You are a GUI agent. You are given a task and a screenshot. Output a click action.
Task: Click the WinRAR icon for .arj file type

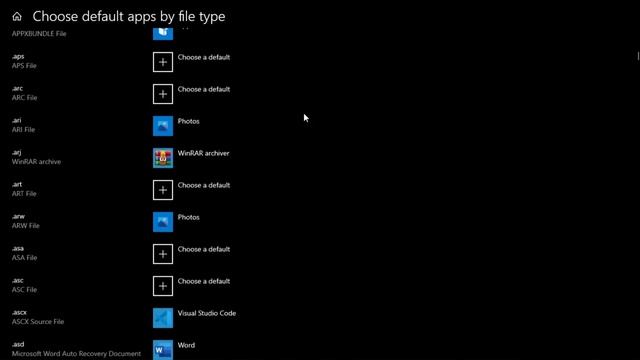[163, 158]
